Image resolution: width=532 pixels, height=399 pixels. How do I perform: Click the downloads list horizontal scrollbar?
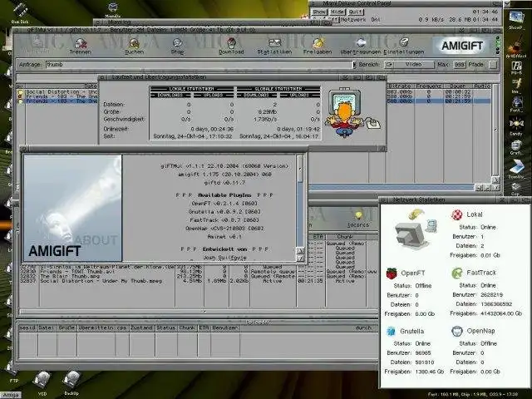coord(199,311)
